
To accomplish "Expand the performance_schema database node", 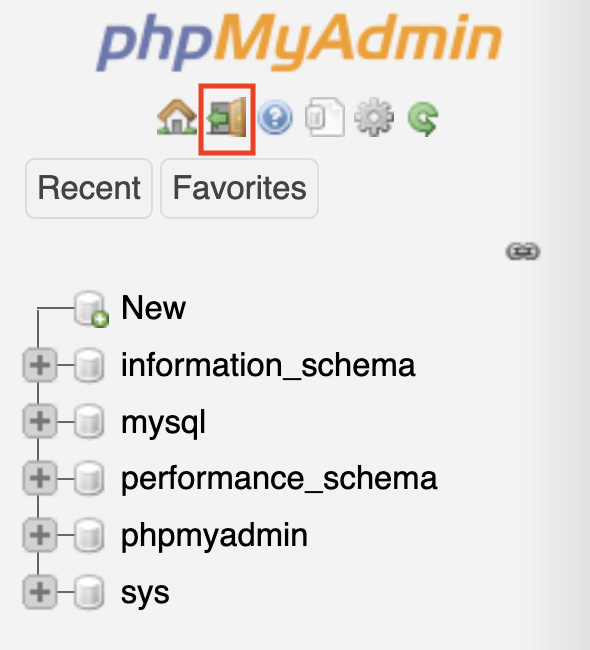I will tap(40, 478).
